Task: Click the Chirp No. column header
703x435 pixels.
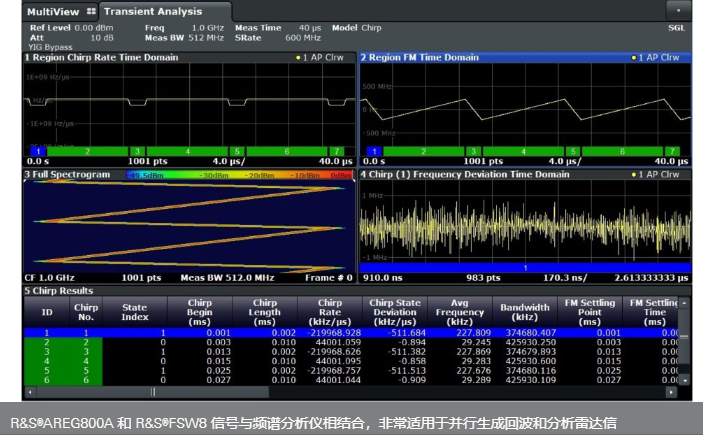Action: [86, 312]
